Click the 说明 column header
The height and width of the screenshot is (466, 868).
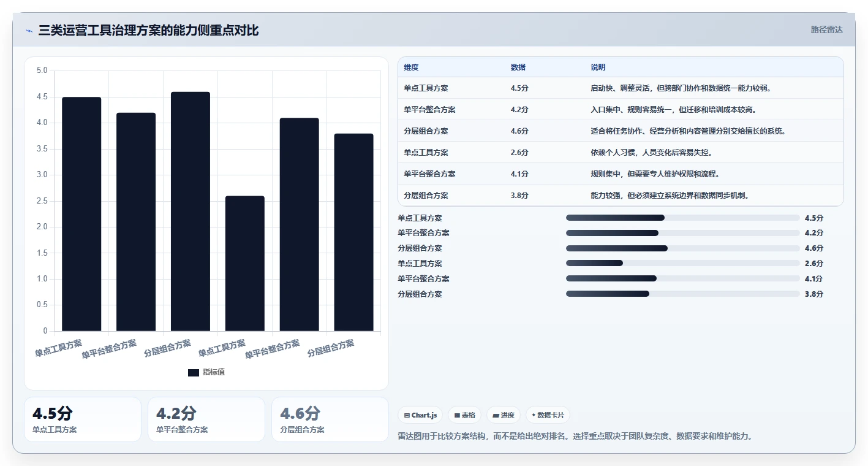(x=598, y=67)
